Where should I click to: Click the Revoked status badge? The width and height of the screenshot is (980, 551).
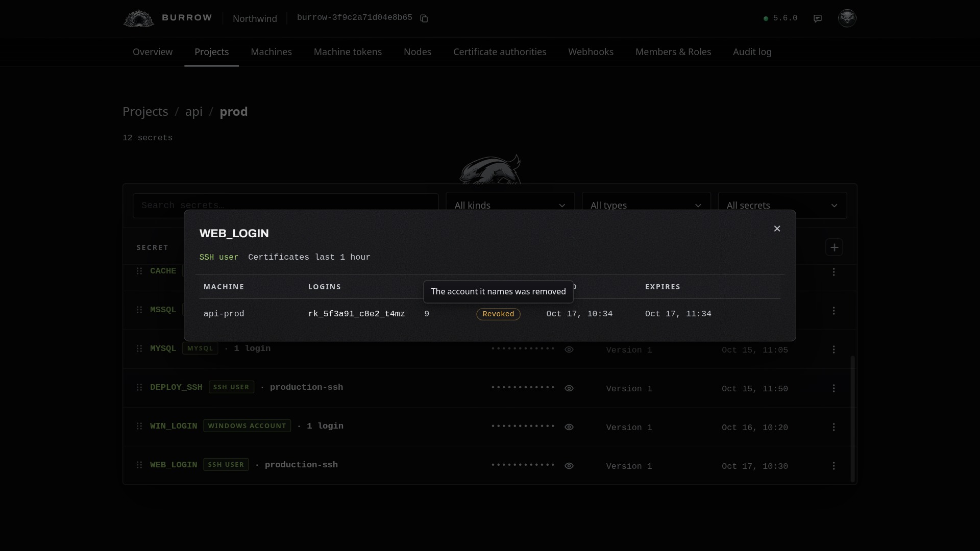498,314
